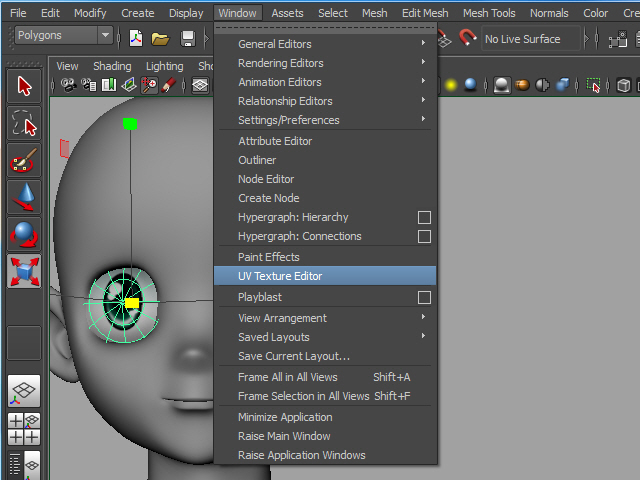The width and height of the screenshot is (640, 480).
Task: Click the orange textured sphere icon
Action: click(x=522, y=85)
